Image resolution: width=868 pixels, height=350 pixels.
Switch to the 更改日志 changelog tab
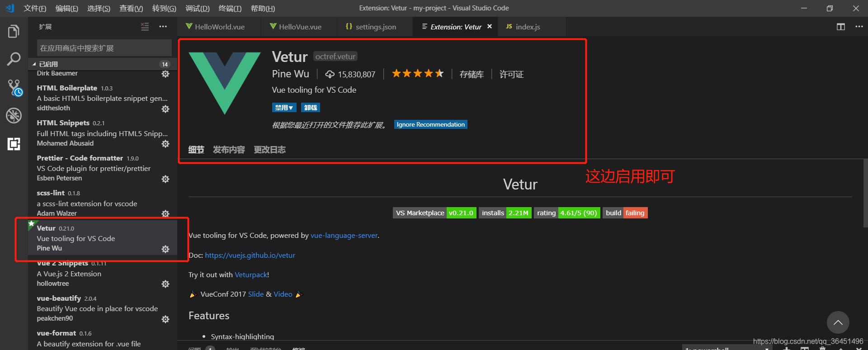pos(269,150)
